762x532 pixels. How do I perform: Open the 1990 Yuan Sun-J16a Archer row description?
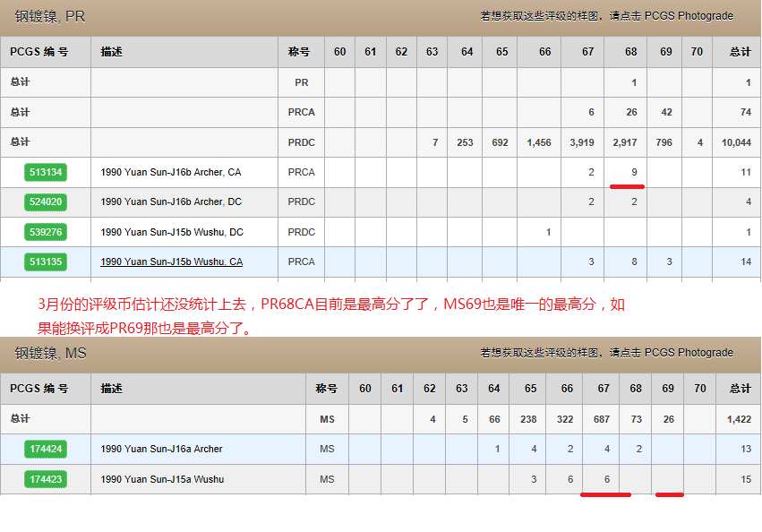(x=161, y=450)
